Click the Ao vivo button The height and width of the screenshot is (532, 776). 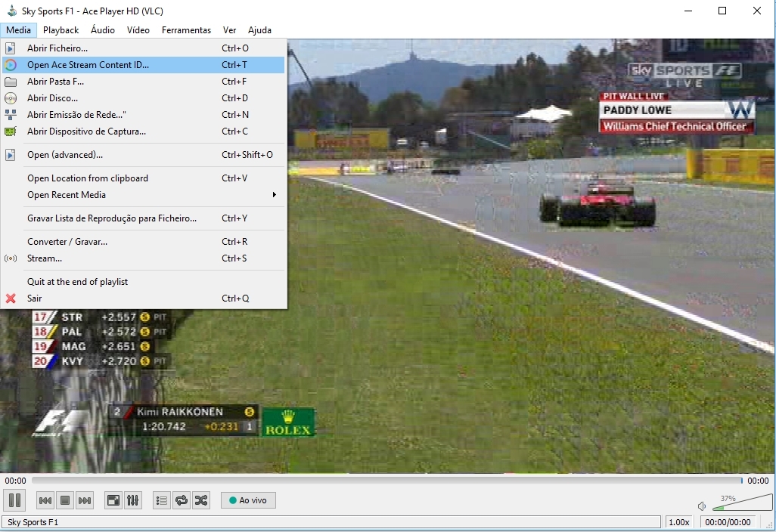pyautogui.click(x=248, y=500)
